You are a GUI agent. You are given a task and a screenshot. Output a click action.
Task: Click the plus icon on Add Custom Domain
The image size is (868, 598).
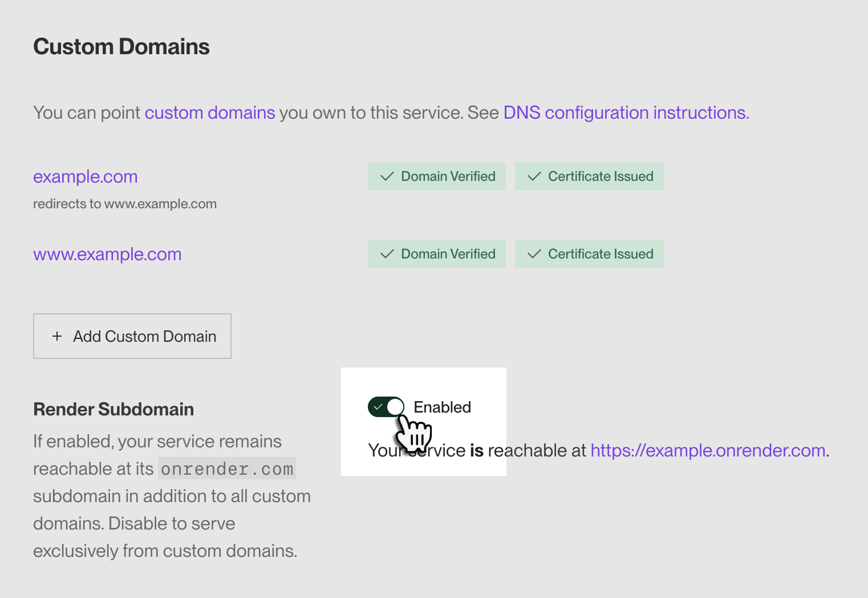(57, 336)
